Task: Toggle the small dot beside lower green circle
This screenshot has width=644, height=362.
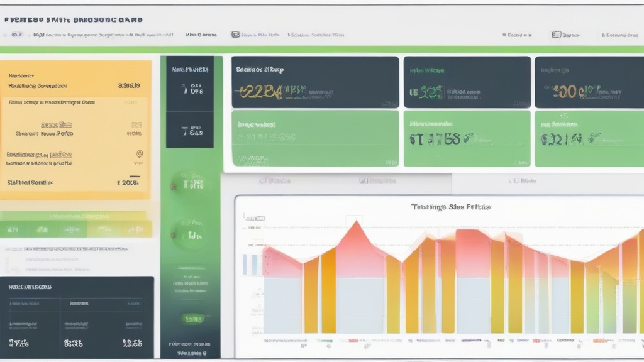Action: point(174,235)
